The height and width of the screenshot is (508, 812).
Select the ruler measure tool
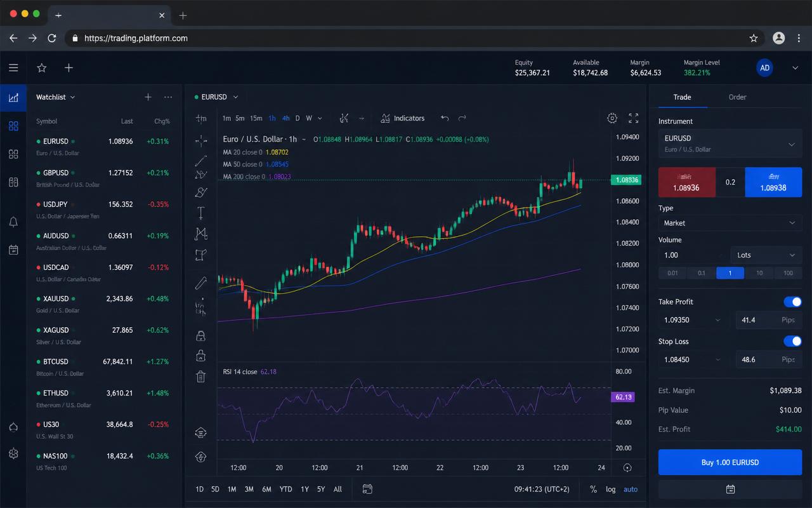(201, 283)
